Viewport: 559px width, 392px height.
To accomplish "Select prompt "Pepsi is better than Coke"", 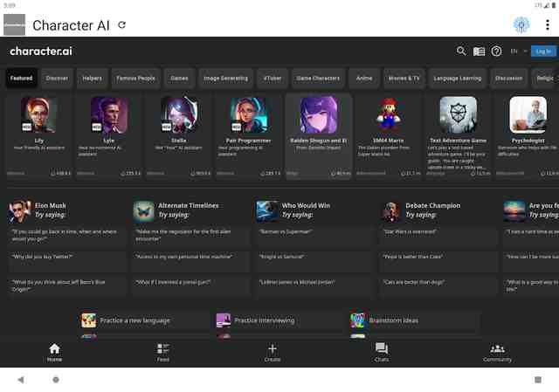I will [438, 261].
